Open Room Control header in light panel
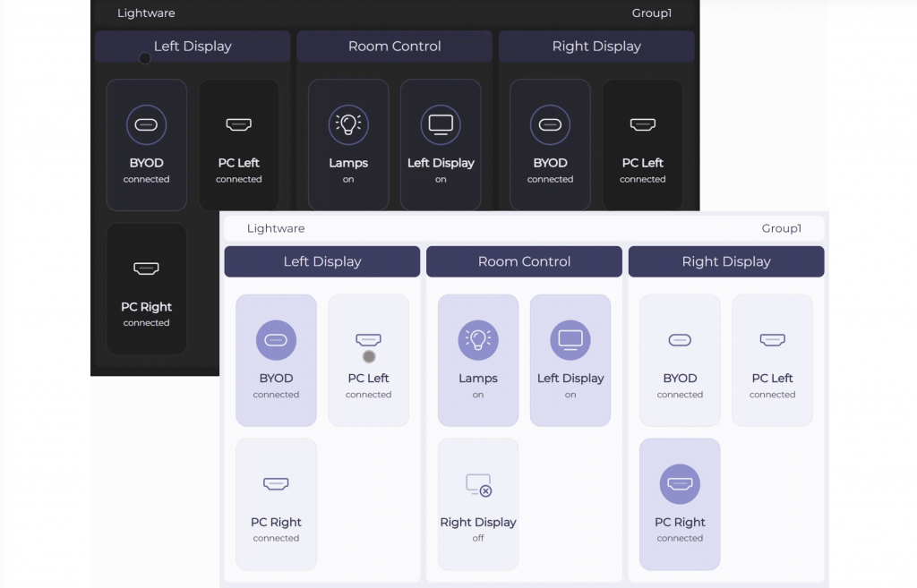The image size is (917, 588). point(524,261)
